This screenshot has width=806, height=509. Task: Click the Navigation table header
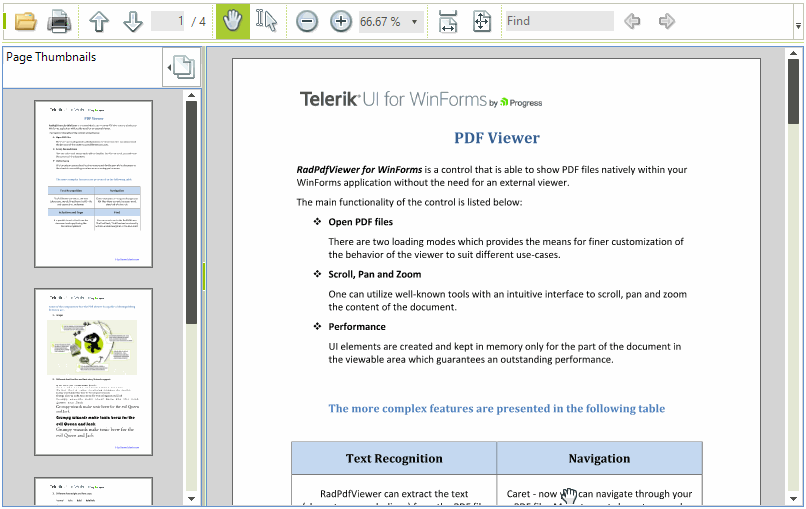coord(599,458)
